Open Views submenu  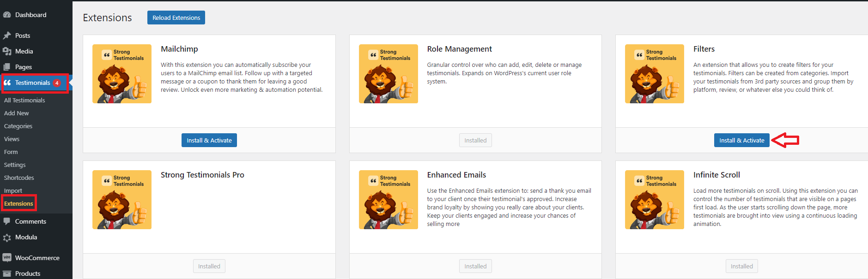tap(12, 139)
